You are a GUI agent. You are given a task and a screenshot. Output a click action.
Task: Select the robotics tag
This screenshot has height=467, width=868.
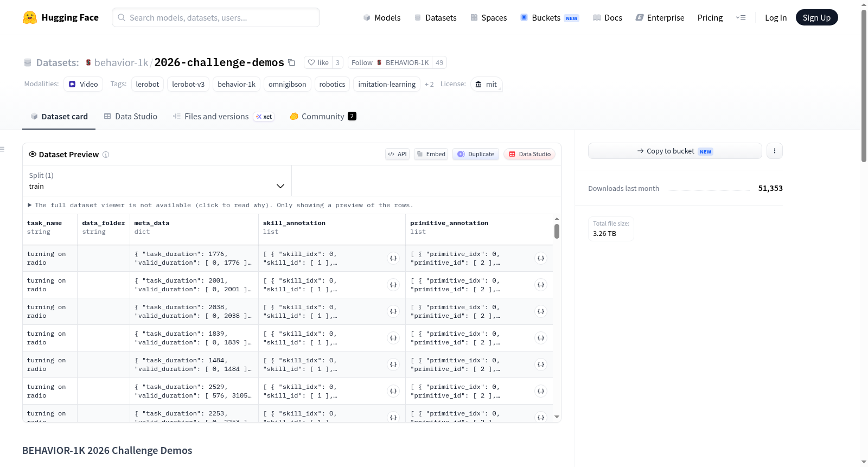coord(332,84)
